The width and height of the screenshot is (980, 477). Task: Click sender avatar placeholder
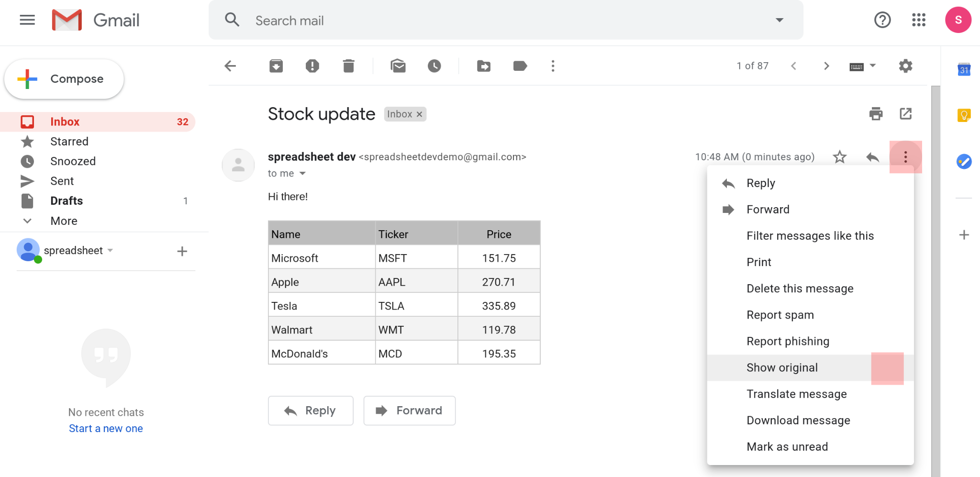[238, 165]
